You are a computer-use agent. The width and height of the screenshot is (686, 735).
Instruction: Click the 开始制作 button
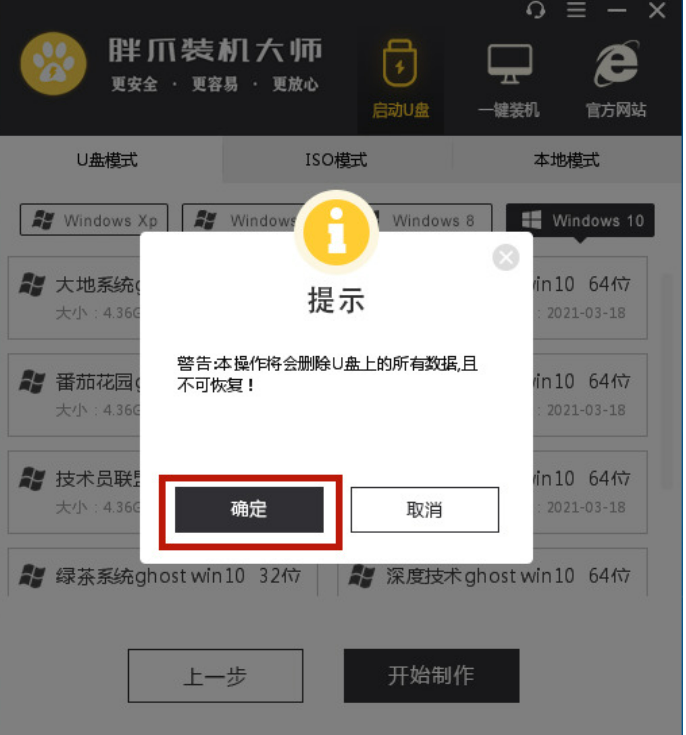(431, 675)
